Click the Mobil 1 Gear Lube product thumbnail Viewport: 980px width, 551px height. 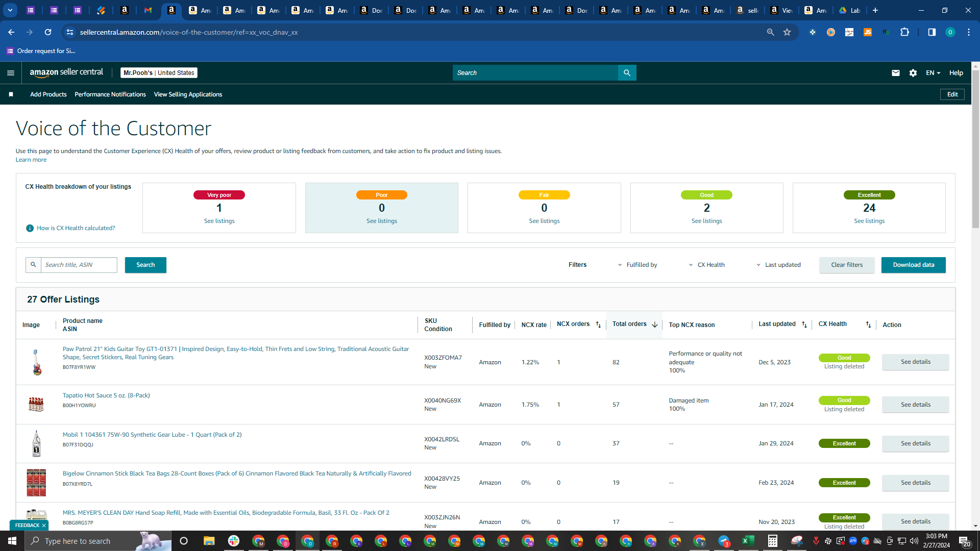[x=36, y=443]
